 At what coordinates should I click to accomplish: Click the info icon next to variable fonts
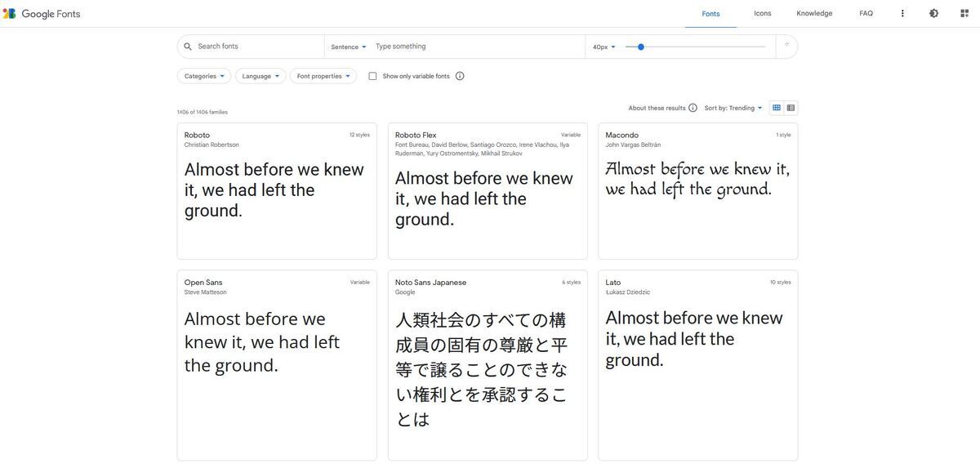[460, 76]
